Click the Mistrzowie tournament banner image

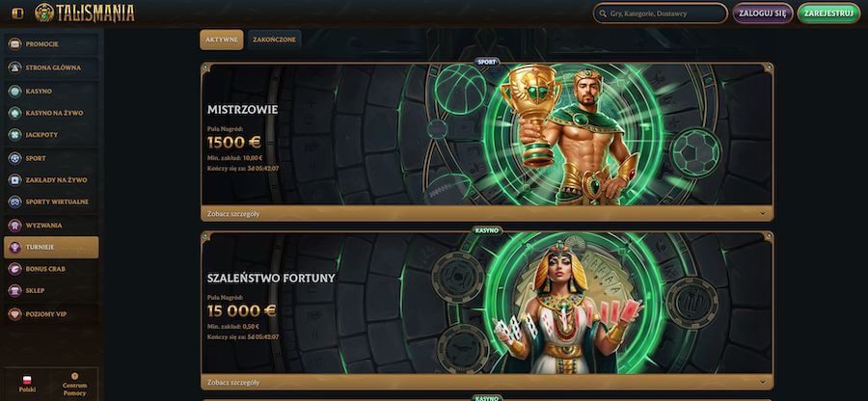point(487,134)
